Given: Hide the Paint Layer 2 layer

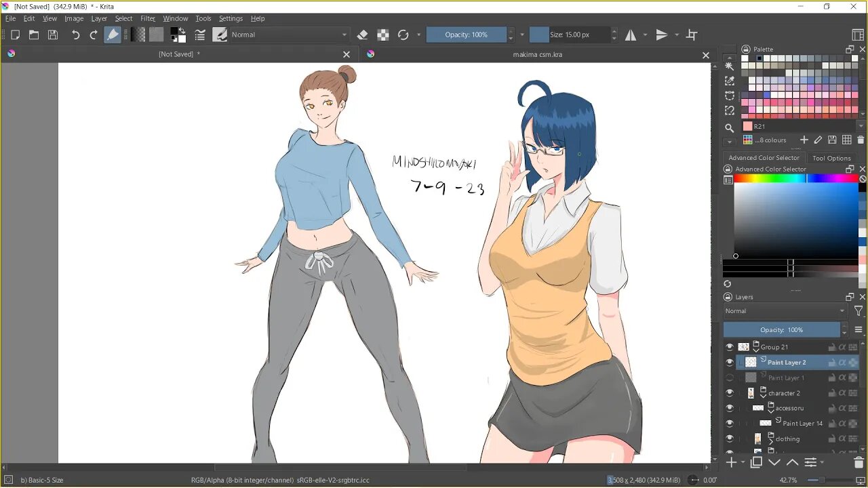Looking at the screenshot, I should 730,363.
